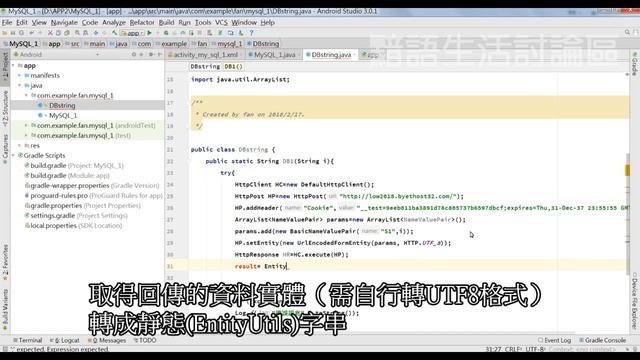Toggle the Build Variants tool window button
This screenshot has height=360, width=640.
5,310
